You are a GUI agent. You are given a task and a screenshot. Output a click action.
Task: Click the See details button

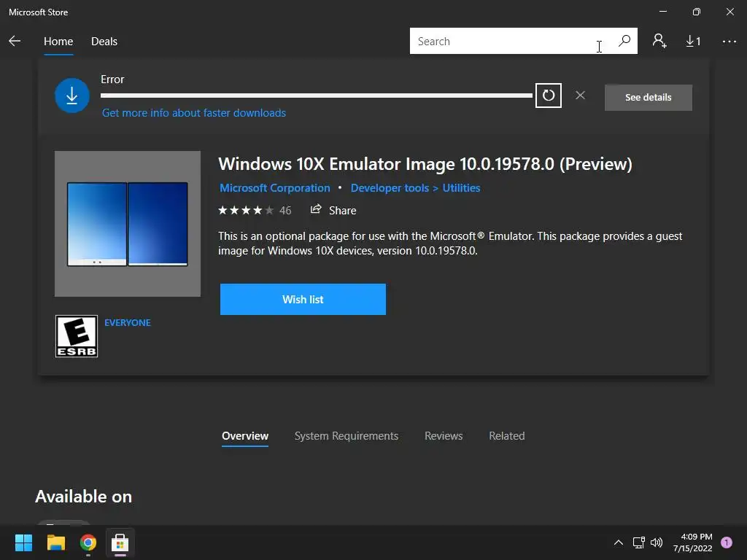[648, 98]
